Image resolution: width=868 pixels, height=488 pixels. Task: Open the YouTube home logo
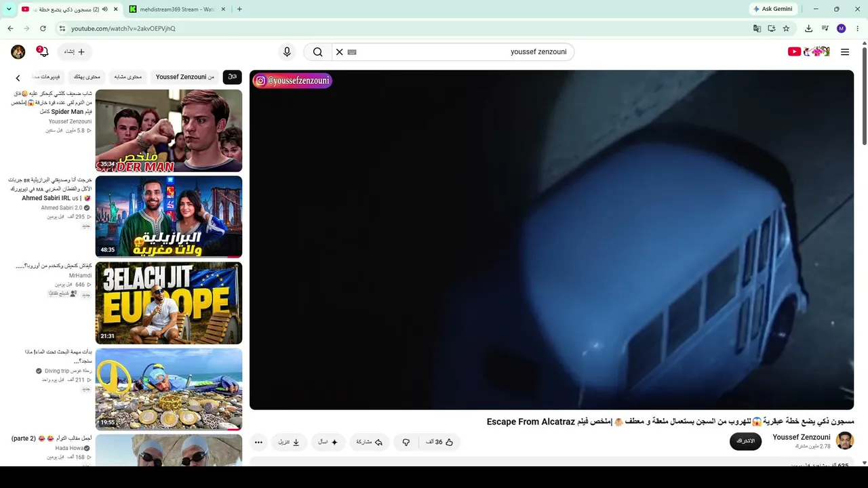(x=808, y=52)
